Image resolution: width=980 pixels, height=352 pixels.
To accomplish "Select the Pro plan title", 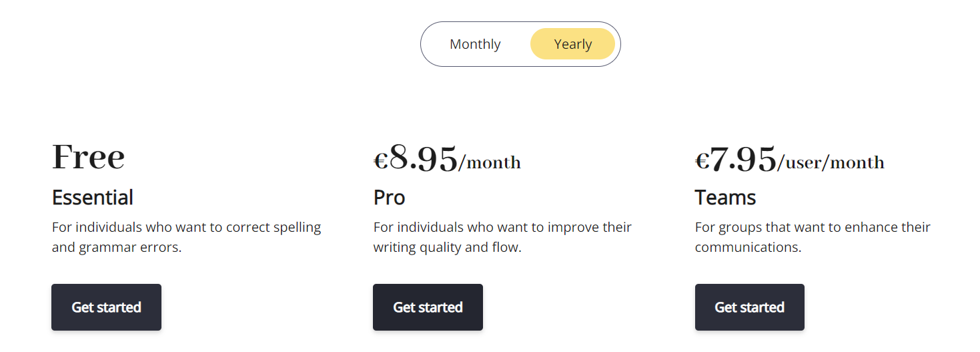I will point(389,198).
